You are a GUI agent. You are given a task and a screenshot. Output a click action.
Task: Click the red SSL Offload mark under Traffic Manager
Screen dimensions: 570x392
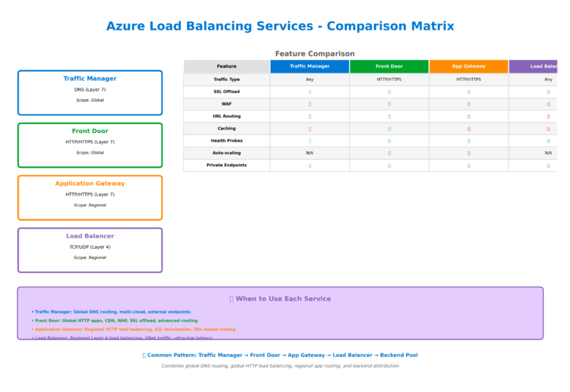[x=309, y=92]
